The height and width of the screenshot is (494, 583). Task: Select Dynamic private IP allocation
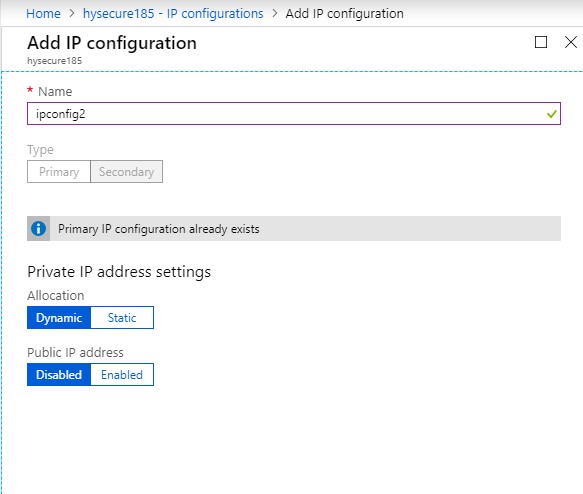pyautogui.click(x=59, y=317)
